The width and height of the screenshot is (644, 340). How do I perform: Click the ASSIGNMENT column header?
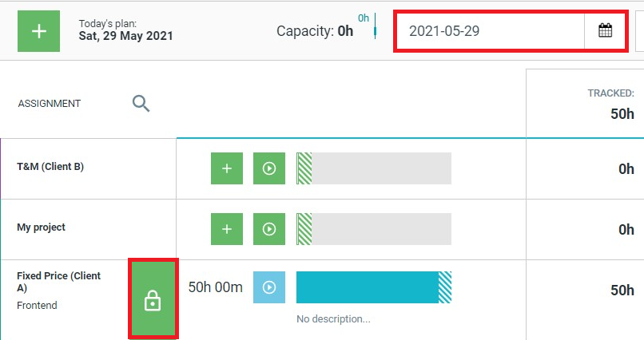tap(50, 103)
